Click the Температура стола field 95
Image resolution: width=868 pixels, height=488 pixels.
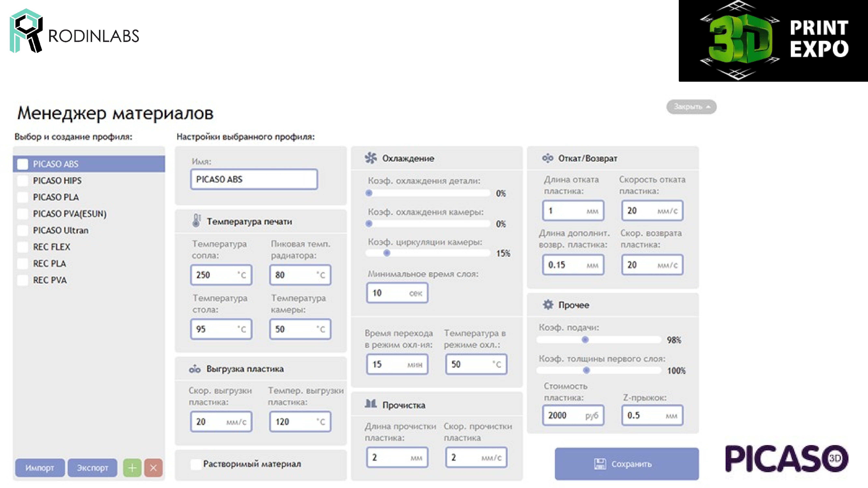point(221,329)
